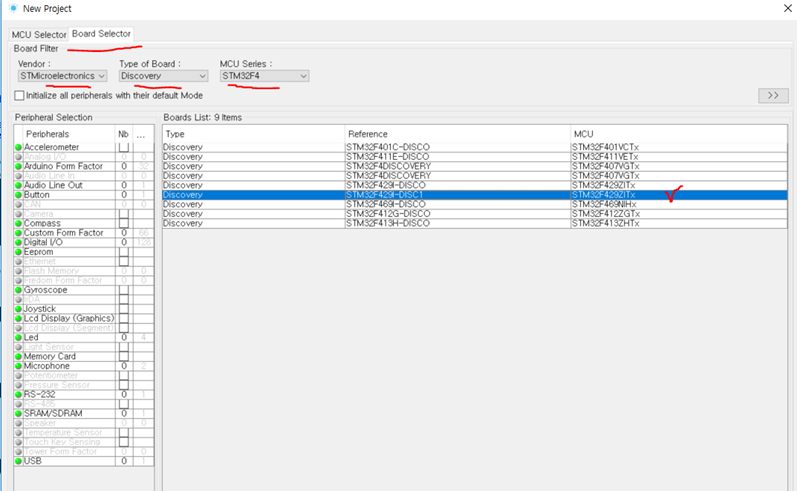This screenshot has width=797, height=491.
Task: Click the gray dot beside Ethernet
Action: pyautogui.click(x=19, y=261)
